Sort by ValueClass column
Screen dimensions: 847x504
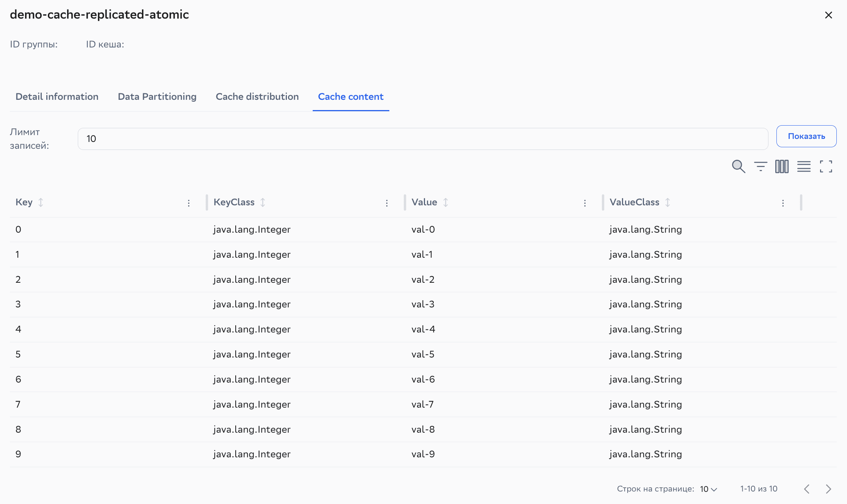click(668, 202)
